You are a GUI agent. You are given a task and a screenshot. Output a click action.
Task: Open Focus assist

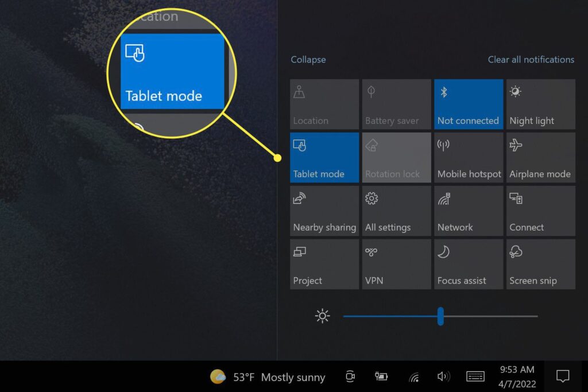coord(468,264)
